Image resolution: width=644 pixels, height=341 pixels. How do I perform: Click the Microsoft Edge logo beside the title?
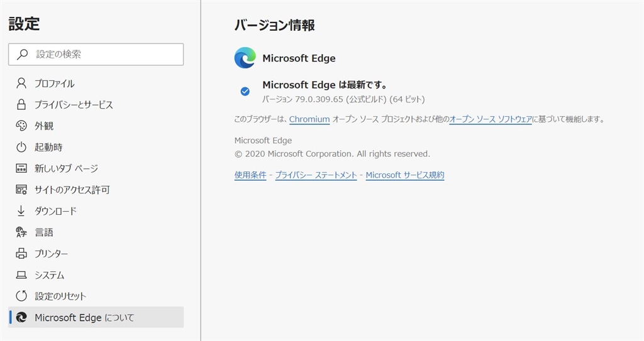tap(245, 58)
